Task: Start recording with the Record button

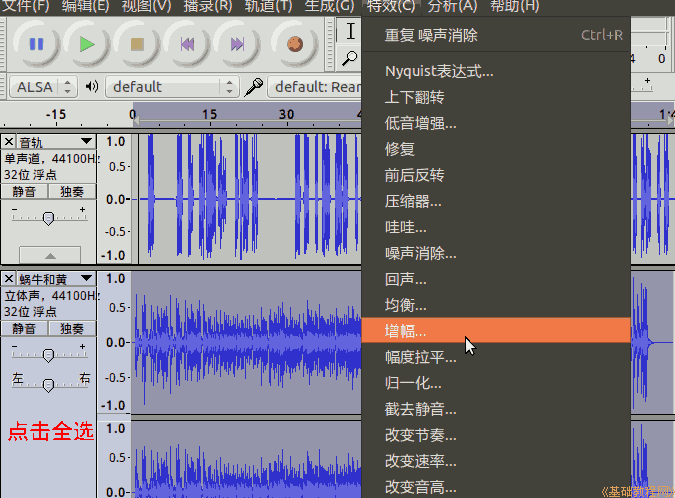Action: 295,44
